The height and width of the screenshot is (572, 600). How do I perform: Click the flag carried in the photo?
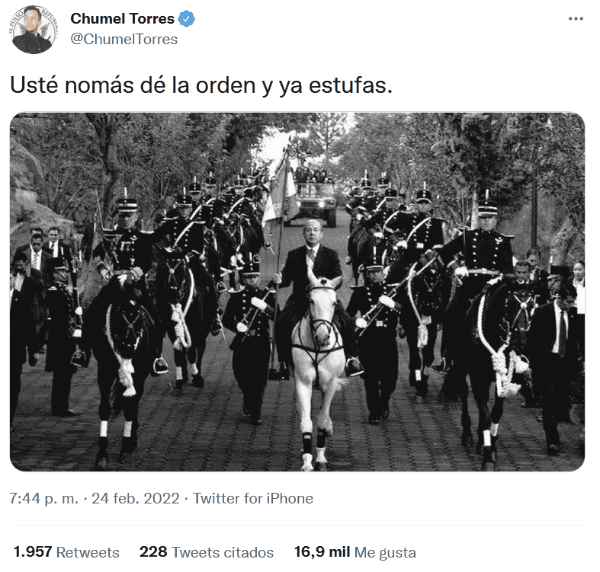pos(279,195)
